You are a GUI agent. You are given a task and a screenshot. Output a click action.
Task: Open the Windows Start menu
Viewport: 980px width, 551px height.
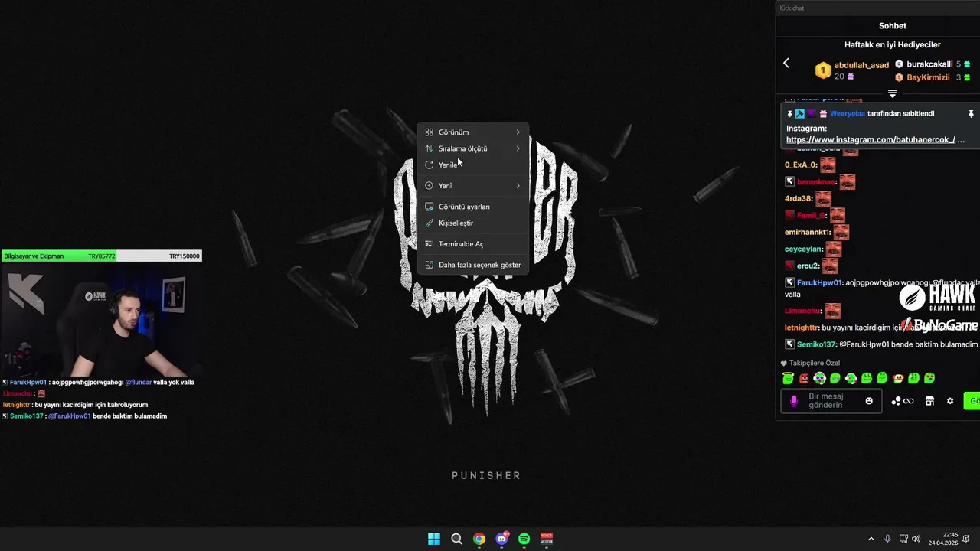434,539
